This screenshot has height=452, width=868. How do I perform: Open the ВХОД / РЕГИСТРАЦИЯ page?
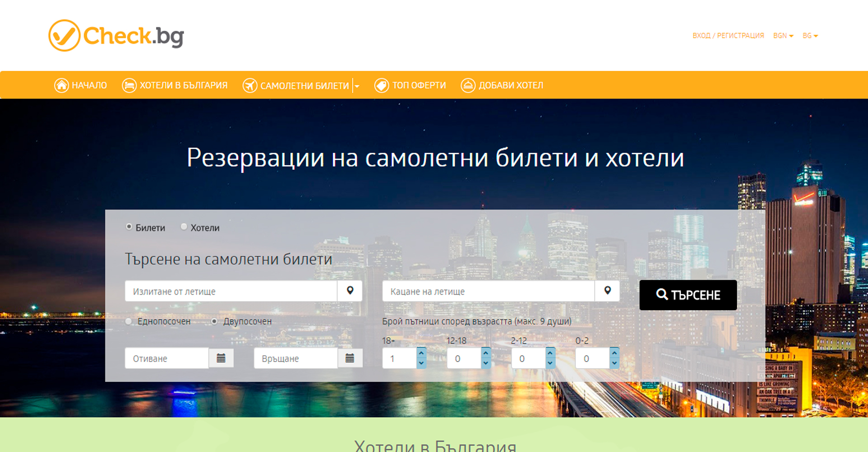pos(728,35)
